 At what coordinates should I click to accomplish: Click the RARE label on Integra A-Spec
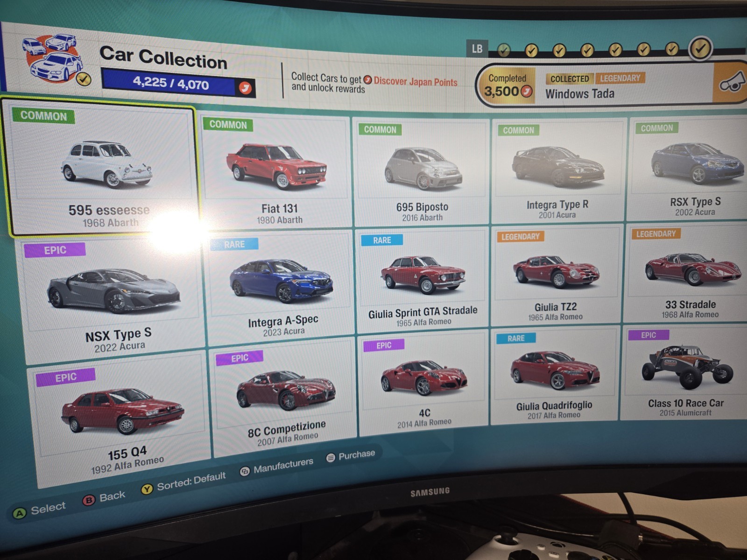click(234, 244)
